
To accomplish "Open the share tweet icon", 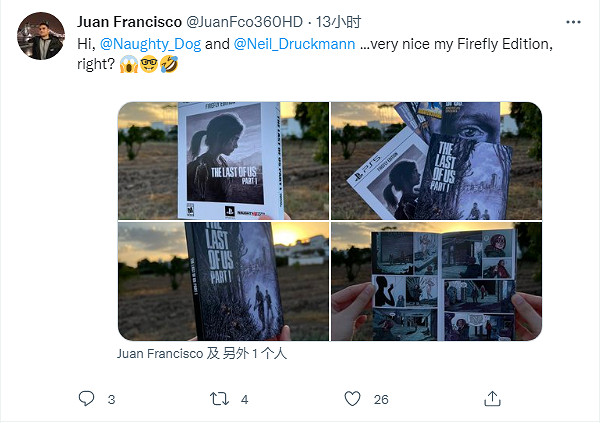I will click(490, 399).
